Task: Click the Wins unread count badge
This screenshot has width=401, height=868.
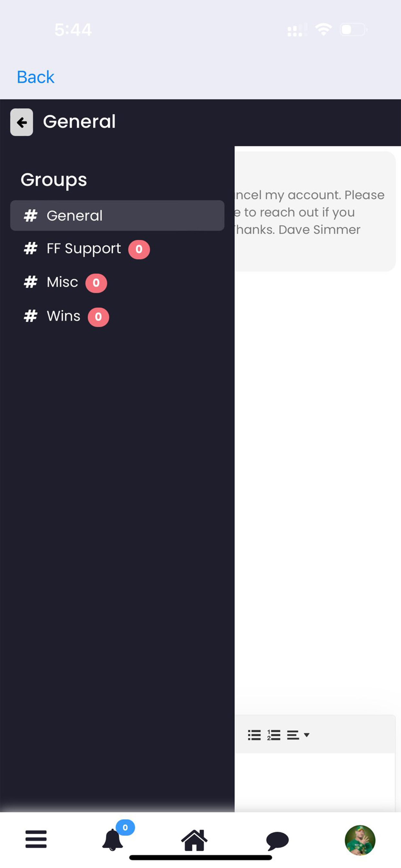Action: click(98, 317)
